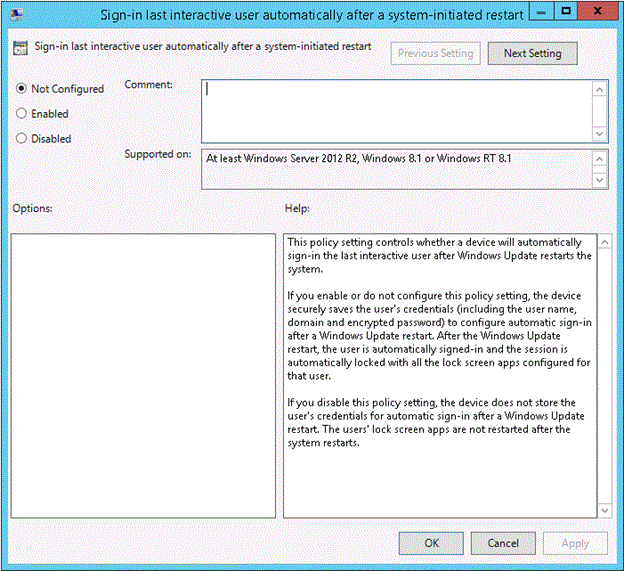Image resolution: width=624 pixels, height=571 pixels.
Task: Click the Apply button
Action: [575, 543]
